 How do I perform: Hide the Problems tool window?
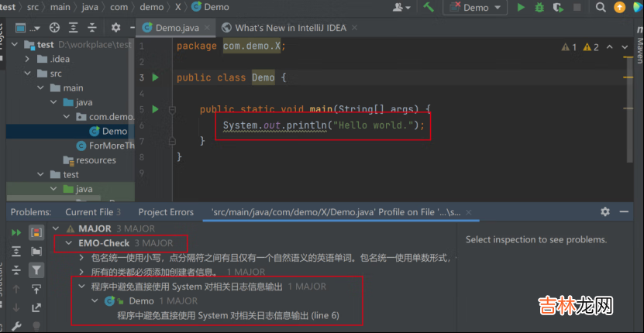point(624,211)
